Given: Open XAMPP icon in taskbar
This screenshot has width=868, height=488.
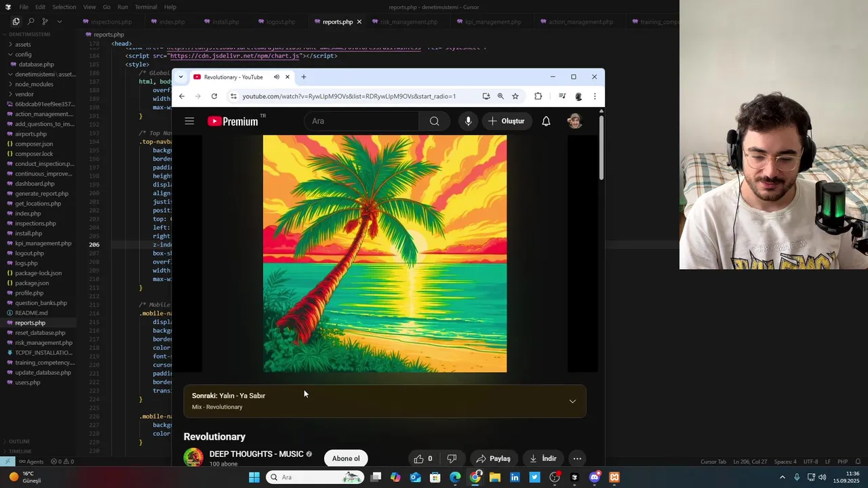Looking at the screenshot, I should point(614,477).
